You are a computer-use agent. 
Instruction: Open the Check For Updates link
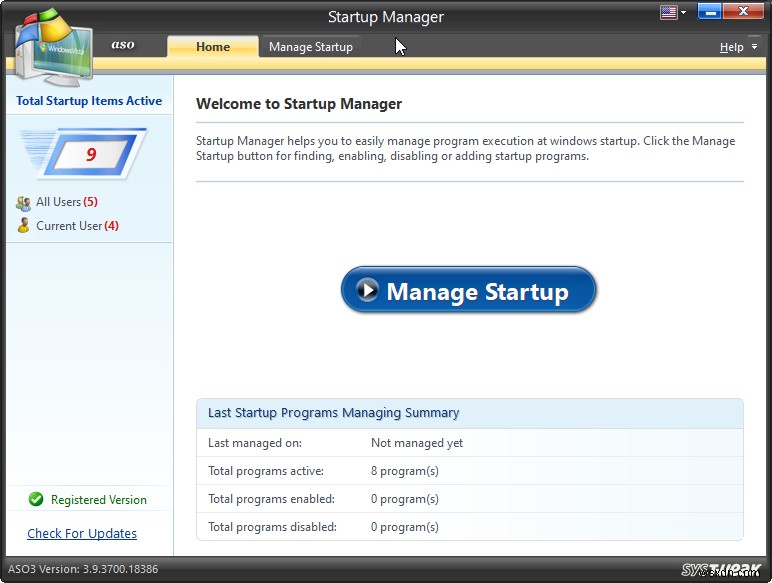[82, 533]
